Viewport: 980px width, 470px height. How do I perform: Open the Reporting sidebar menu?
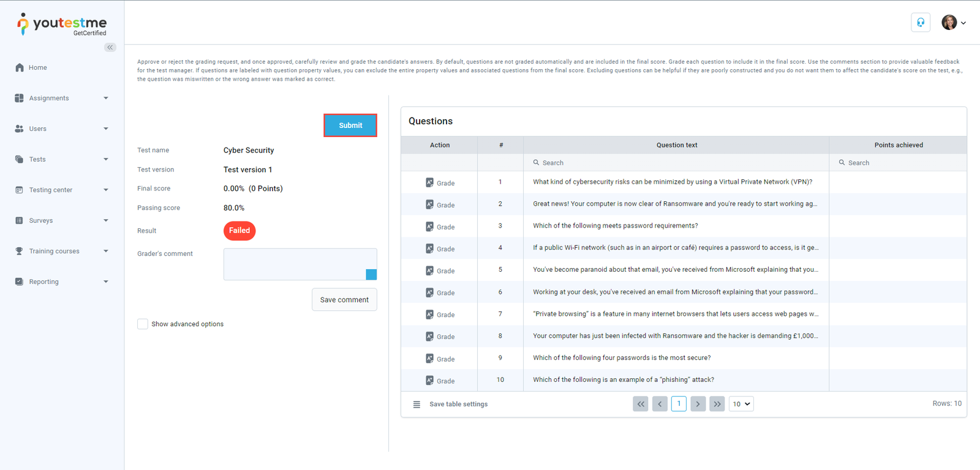pos(61,282)
